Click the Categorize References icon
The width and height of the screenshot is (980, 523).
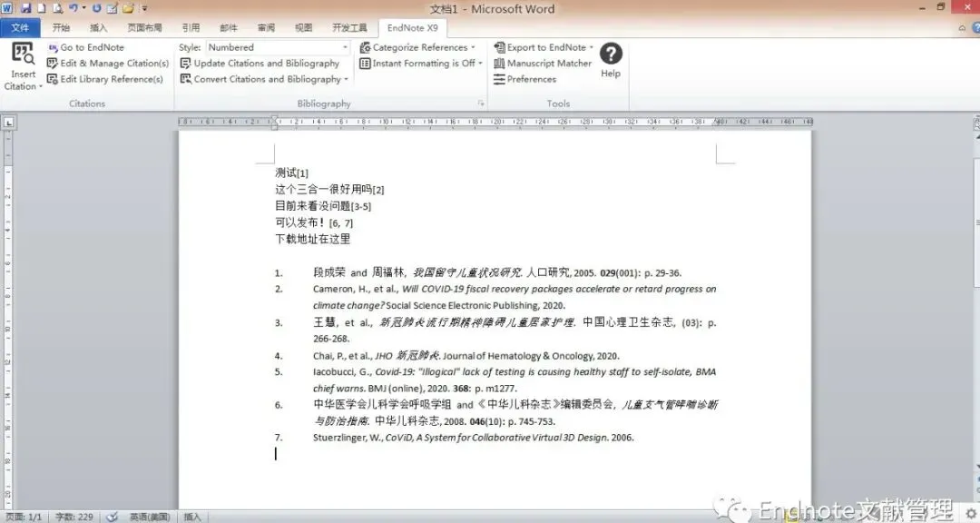coord(365,47)
